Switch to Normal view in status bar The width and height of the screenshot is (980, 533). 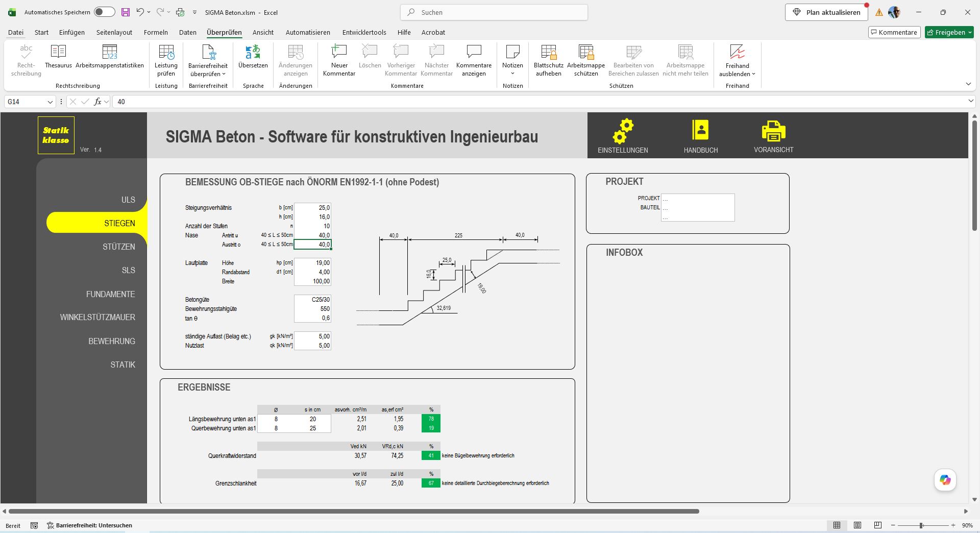(x=837, y=525)
